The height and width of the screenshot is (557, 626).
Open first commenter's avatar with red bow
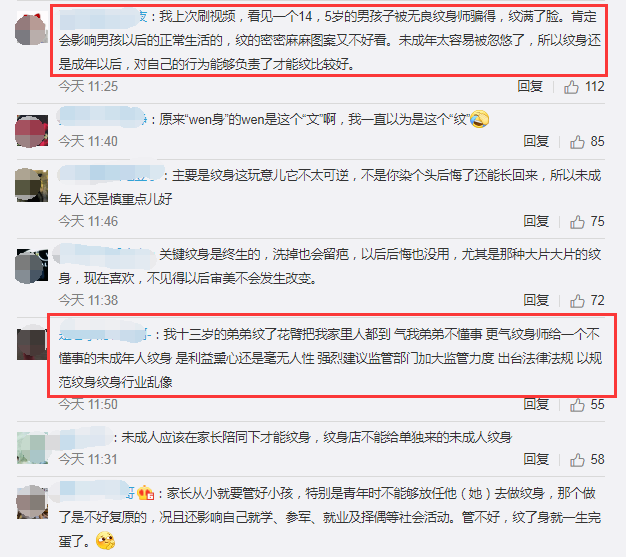(x=32, y=29)
